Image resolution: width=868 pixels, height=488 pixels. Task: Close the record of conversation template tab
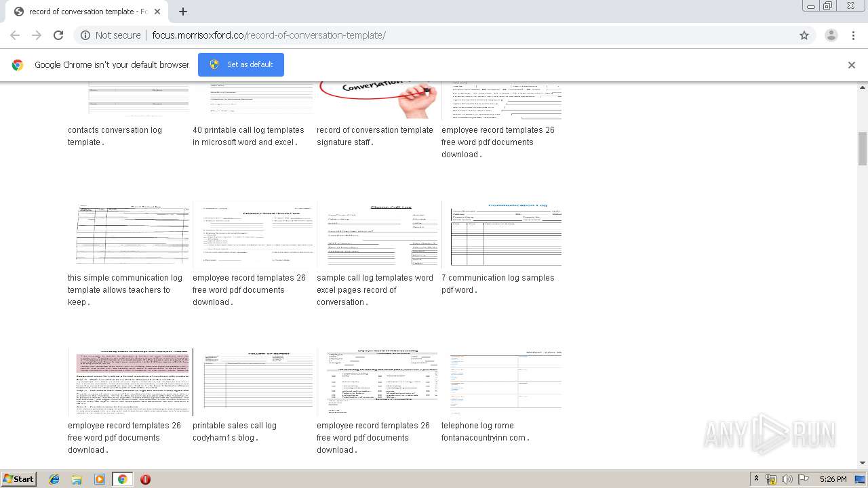[x=157, y=12]
